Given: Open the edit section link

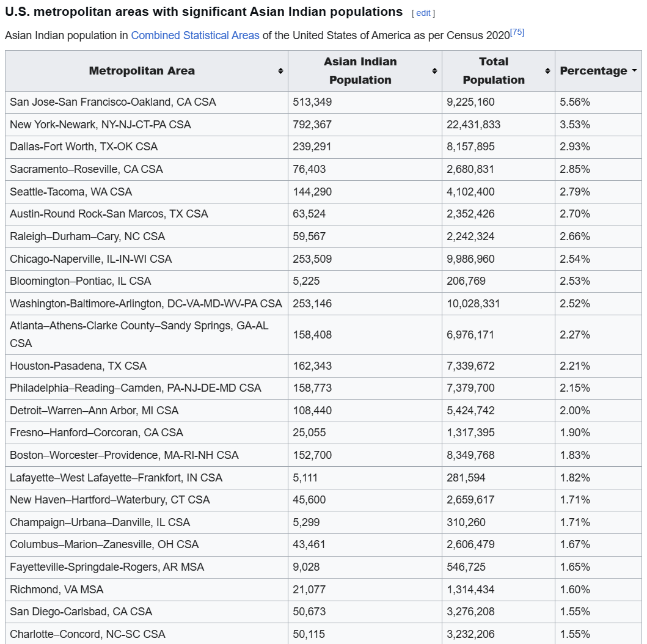Looking at the screenshot, I should (x=423, y=13).
